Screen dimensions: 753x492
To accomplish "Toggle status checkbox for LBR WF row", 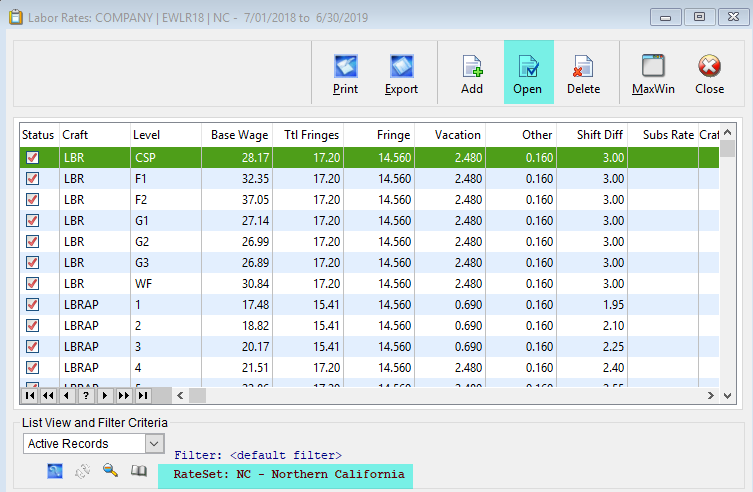I will coord(33,284).
